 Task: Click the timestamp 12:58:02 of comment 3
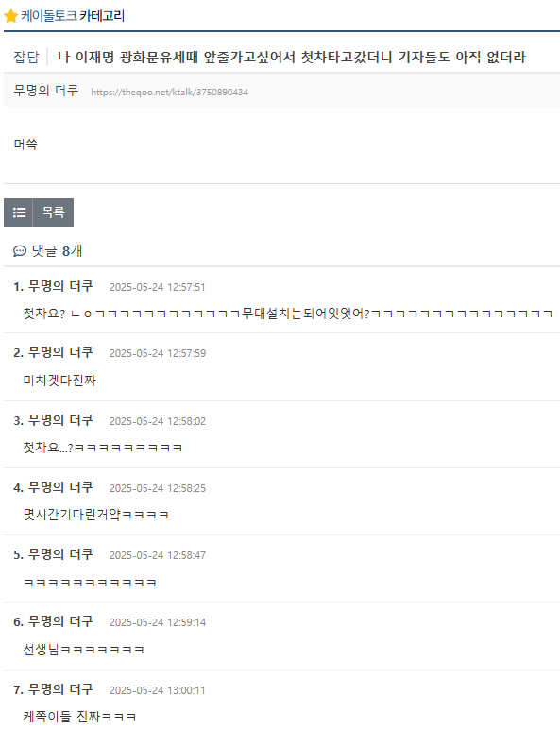click(x=157, y=421)
